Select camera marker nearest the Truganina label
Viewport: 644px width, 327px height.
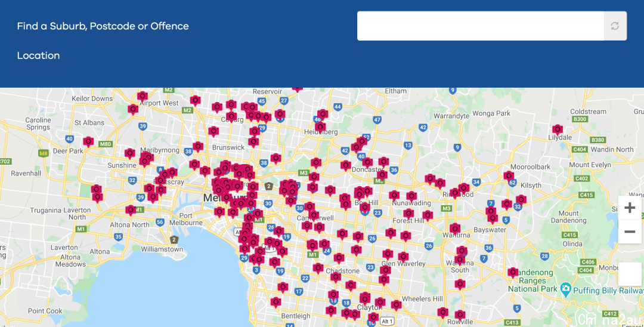pyautogui.click(x=97, y=198)
